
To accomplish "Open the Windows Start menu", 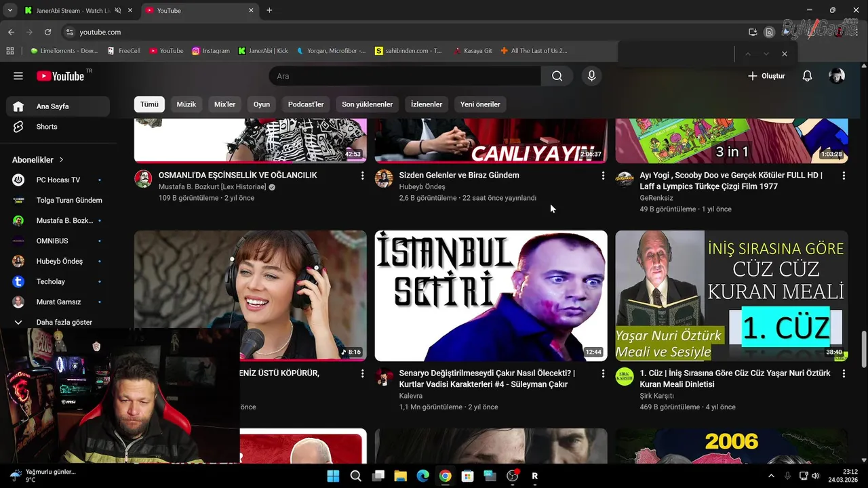I will pyautogui.click(x=333, y=476).
